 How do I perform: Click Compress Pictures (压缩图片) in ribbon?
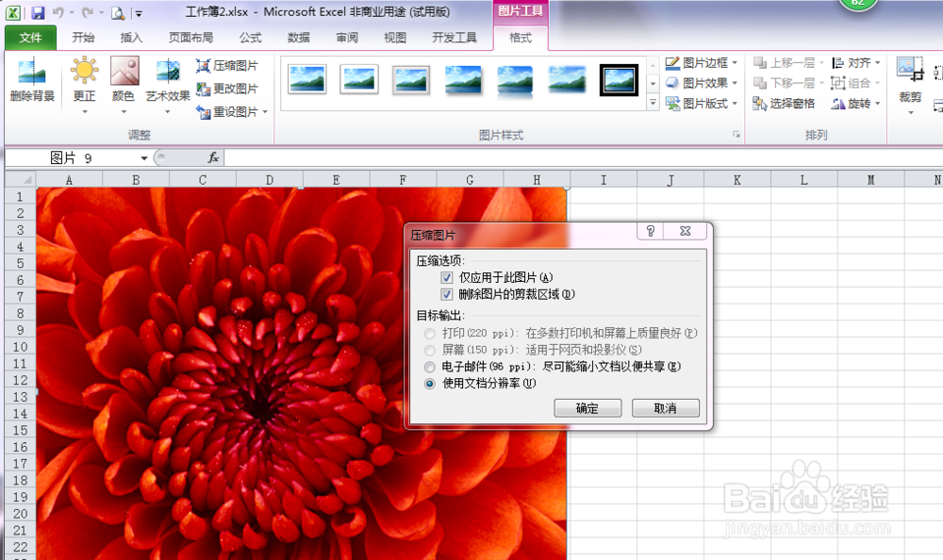[x=227, y=66]
